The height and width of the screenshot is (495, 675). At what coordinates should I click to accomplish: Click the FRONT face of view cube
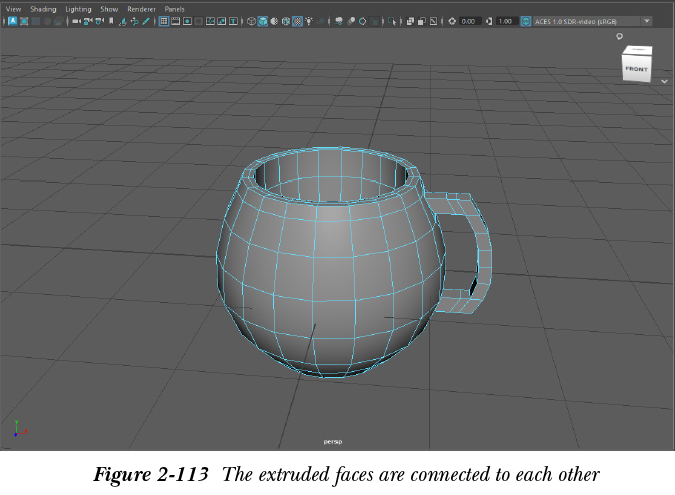(x=636, y=69)
